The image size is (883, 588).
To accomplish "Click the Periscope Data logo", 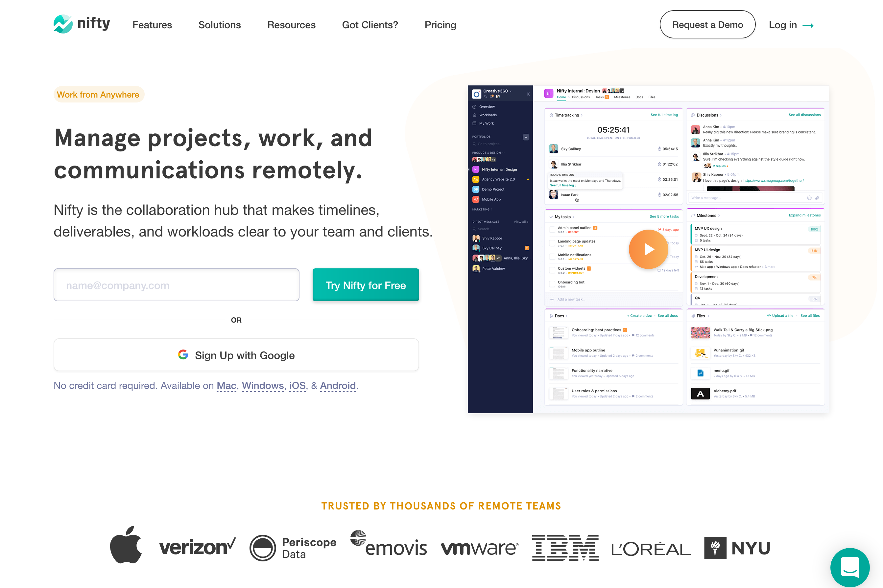I will point(293,548).
